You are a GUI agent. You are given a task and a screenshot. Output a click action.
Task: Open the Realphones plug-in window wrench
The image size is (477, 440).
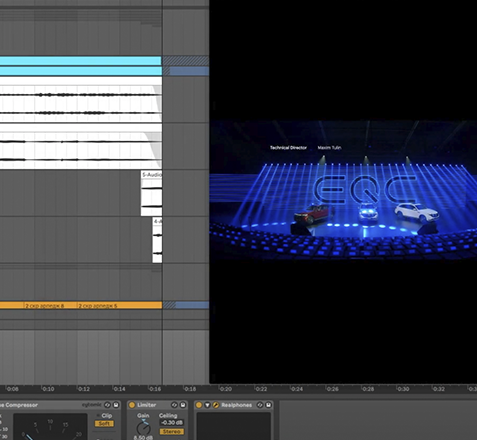pos(215,405)
